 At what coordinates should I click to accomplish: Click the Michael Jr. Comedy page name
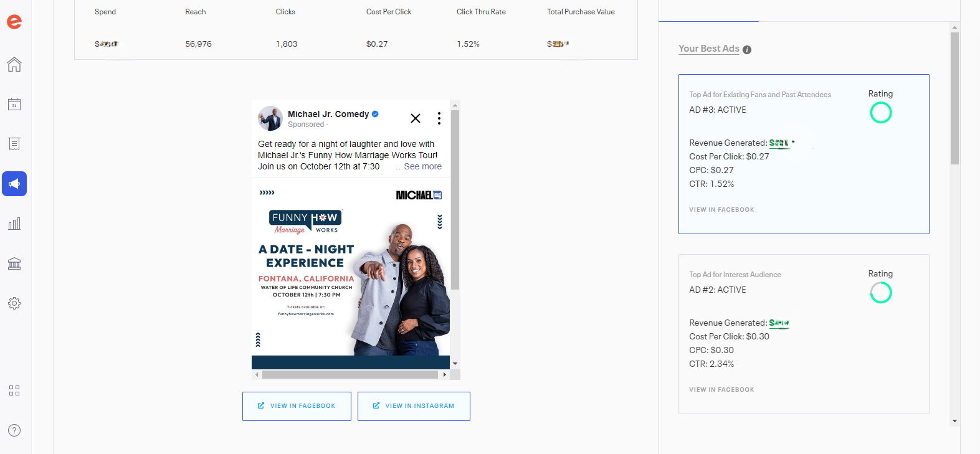[328, 114]
